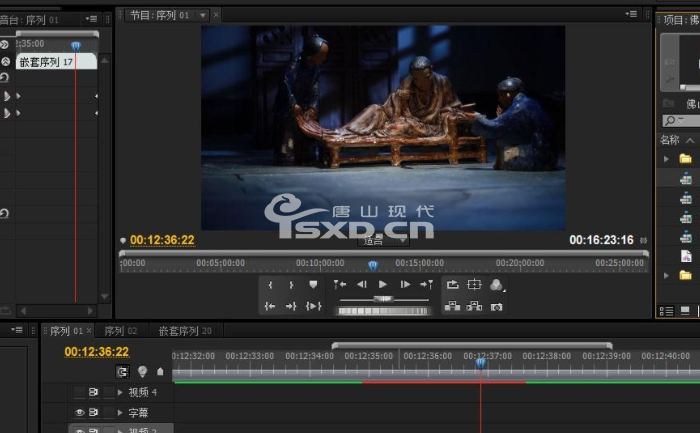This screenshot has height=433, width=700.
Task: Expand the 字幕 track triangle
Action: coord(120,412)
